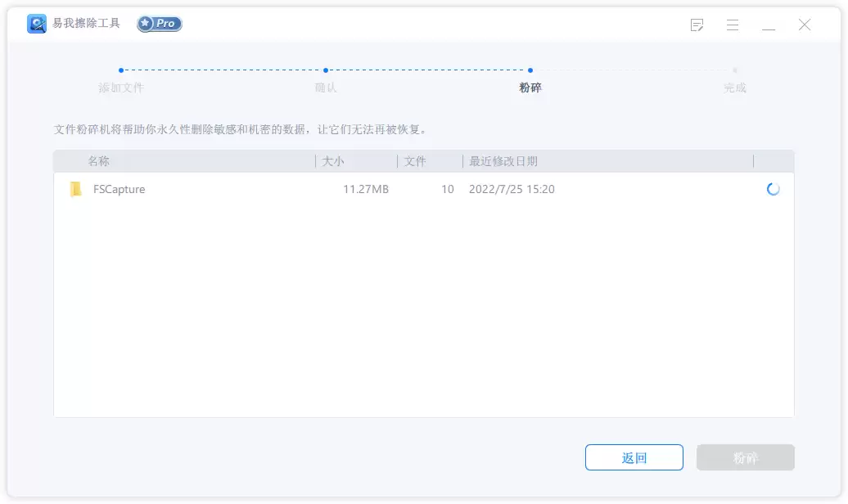This screenshot has width=848, height=504.
Task: Click the gray step dot above 完成
Action: click(735, 70)
